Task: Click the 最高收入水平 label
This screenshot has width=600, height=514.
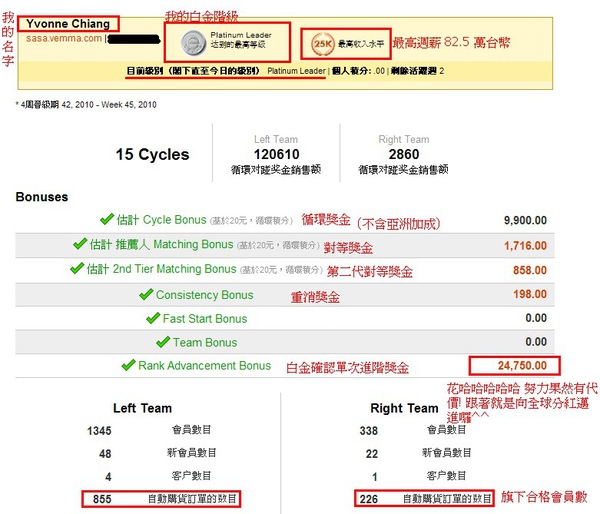Action: point(360,44)
